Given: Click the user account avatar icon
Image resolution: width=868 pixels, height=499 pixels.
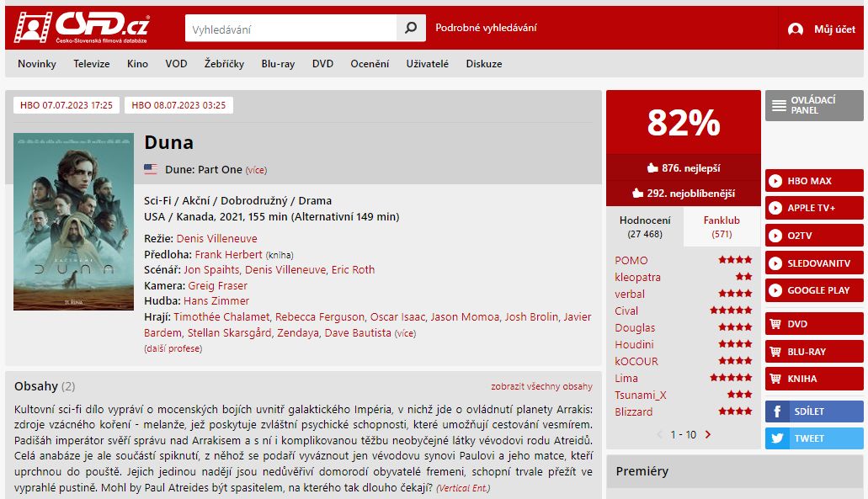Looking at the screenshot, I should (796, 29).
